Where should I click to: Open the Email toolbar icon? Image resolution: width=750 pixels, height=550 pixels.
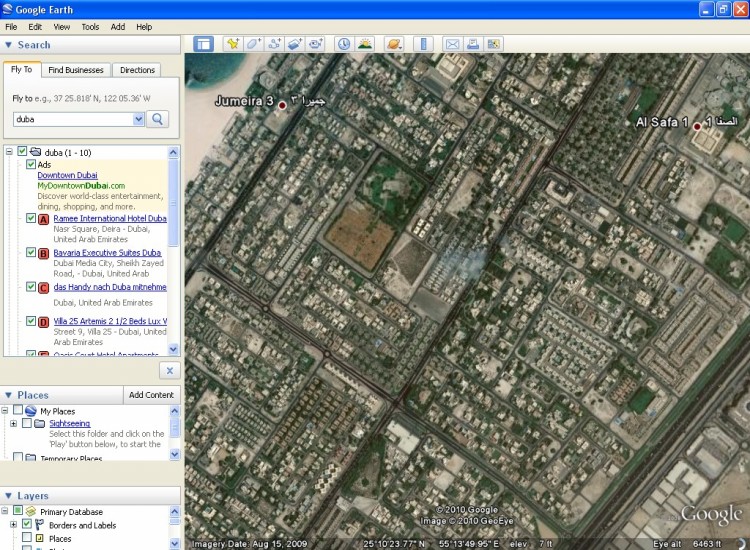452,44
